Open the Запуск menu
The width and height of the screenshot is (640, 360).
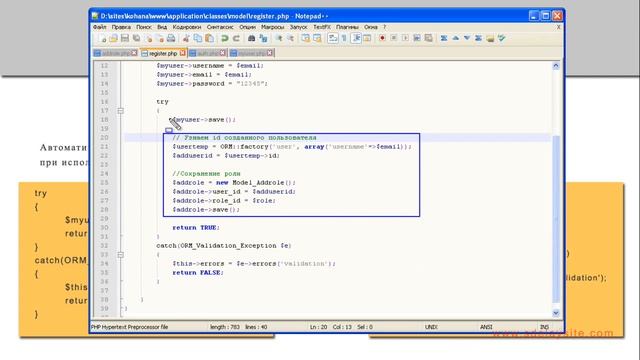coord(298,27)
